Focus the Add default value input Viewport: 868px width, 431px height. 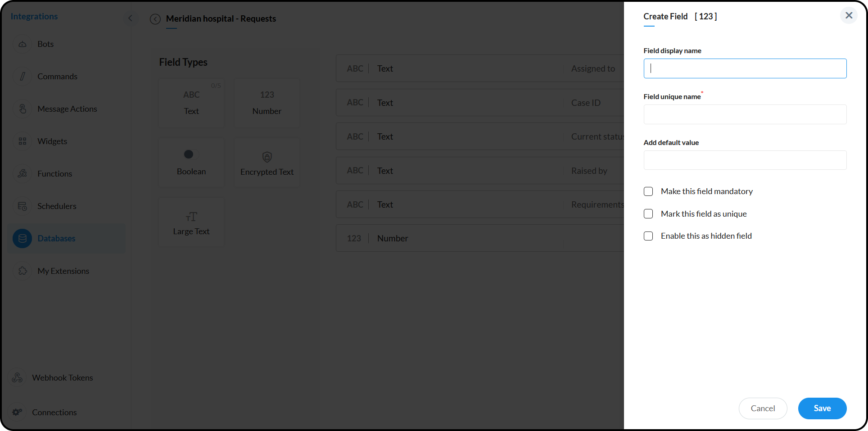tap(745, 160)
